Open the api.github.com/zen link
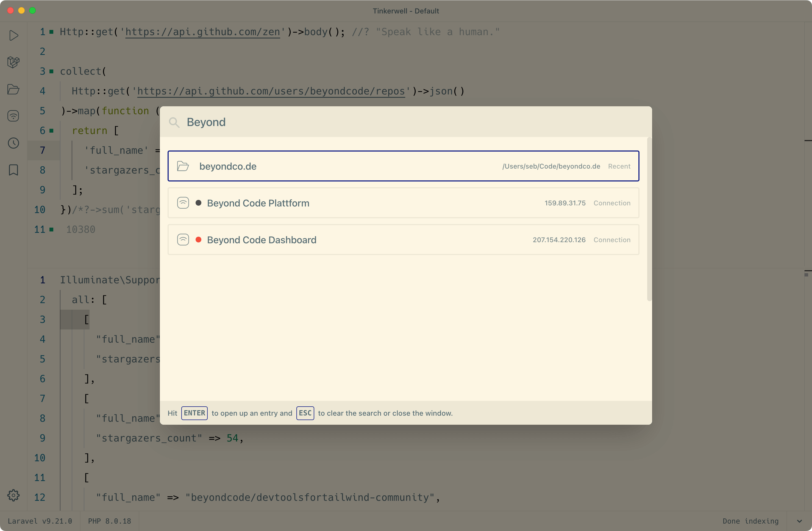This screenshot has width=812, height=531. [x=203, y=32]
